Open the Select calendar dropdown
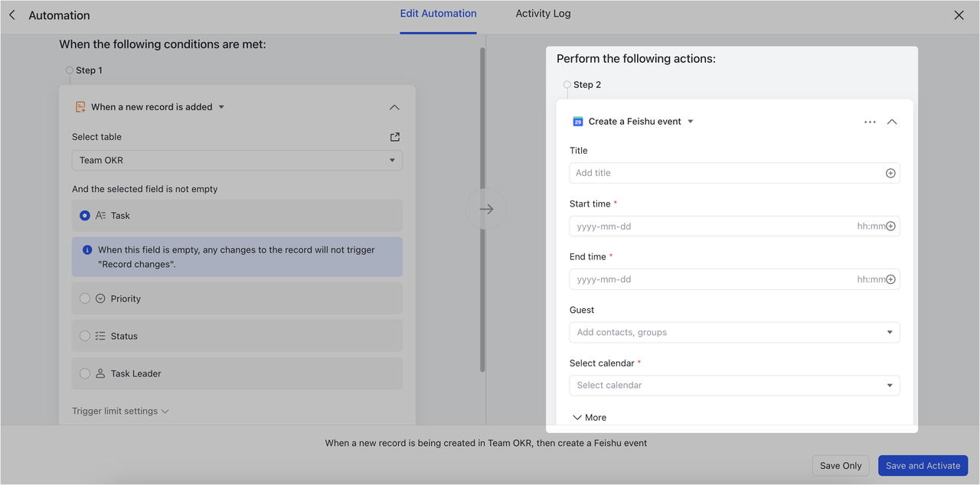 (x=734, y=385)
